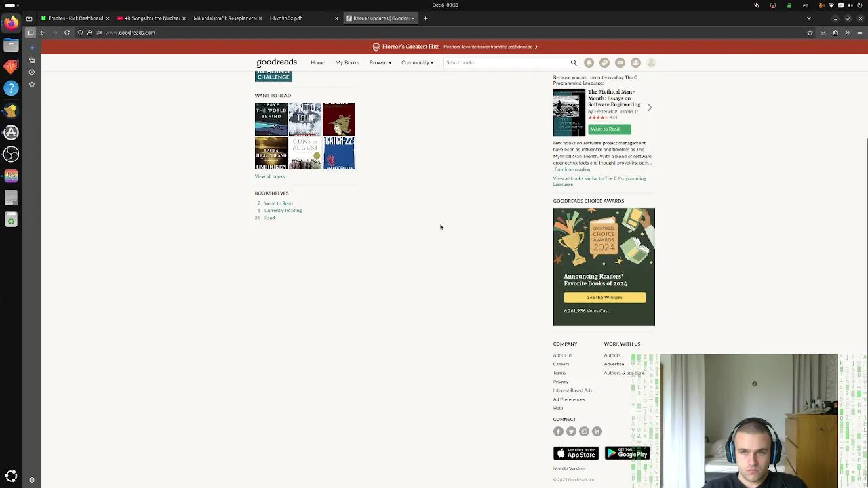Open the browser extensions icon
This screenshot has width=868, height=488.
coord(835,33)
